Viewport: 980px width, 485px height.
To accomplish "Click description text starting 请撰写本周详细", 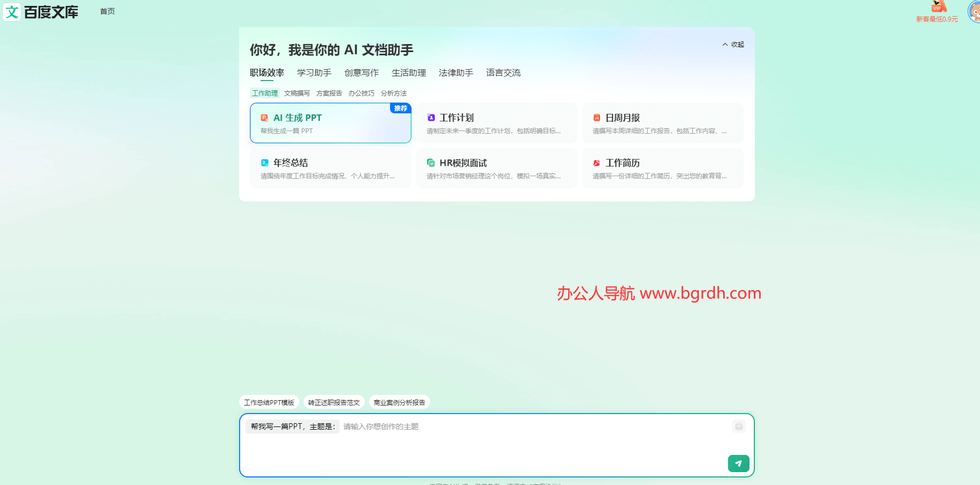I will pyautogui.click(x=660, y=131).
